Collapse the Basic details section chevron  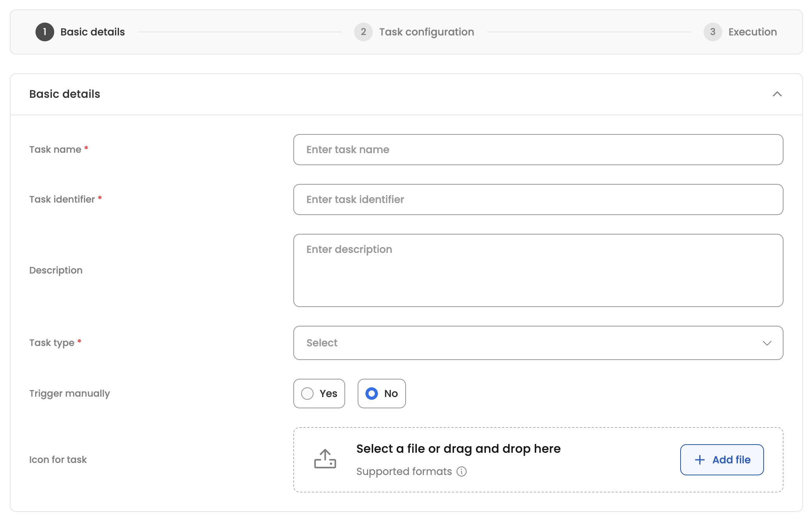pos(777,94)
